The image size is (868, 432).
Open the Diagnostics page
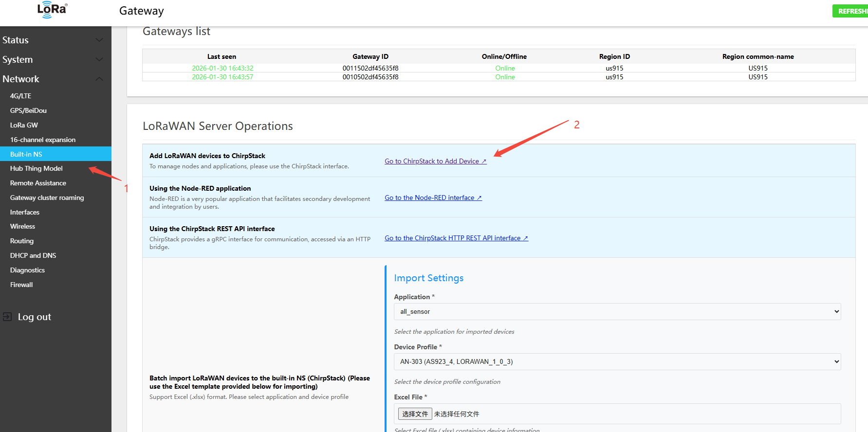27,270
